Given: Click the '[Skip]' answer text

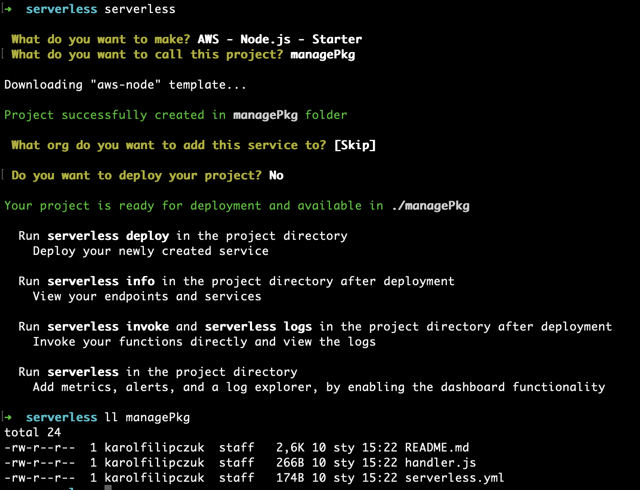Looking at the screenshot, I should click(355, 145).
